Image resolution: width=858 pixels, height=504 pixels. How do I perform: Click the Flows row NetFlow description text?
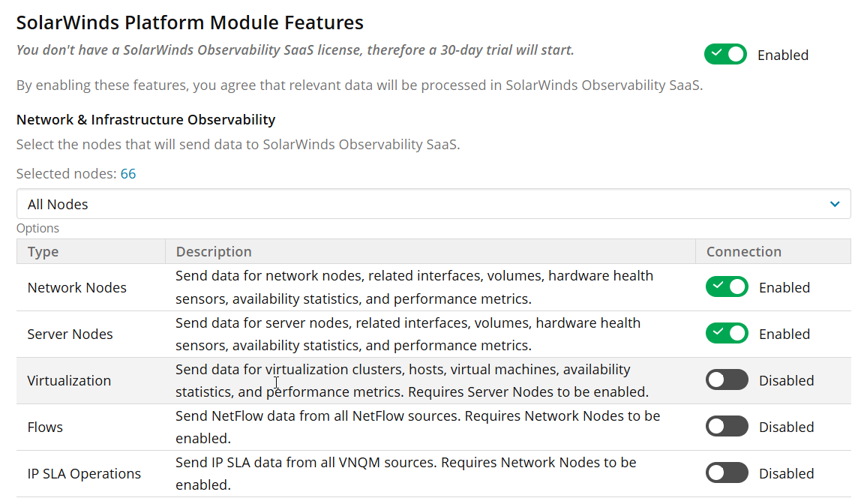(x=417, y=416)
